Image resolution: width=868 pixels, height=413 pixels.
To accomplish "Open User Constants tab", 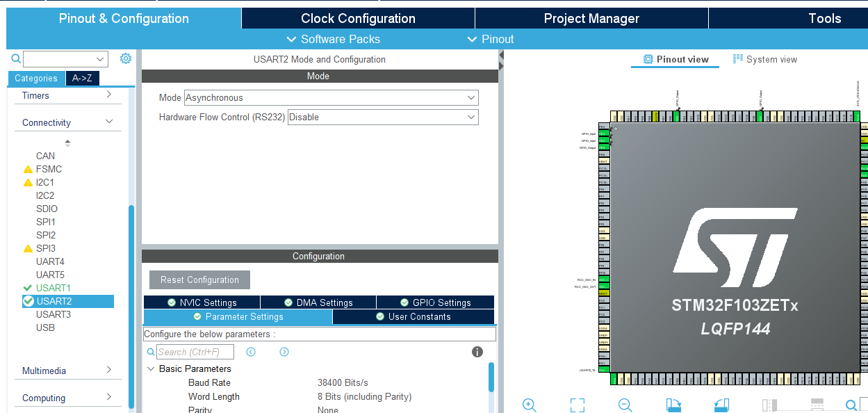I will coord(413,316).
